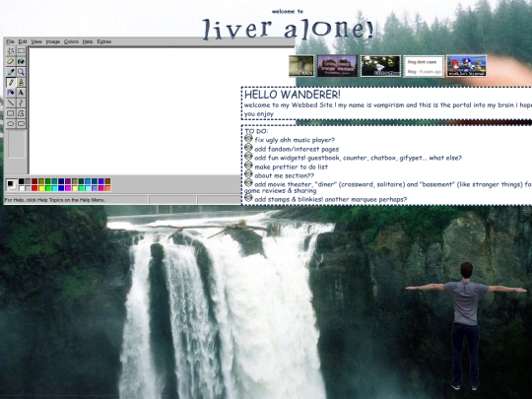Click "add stamps & blinkies!" to-do line

pos(330,199)
